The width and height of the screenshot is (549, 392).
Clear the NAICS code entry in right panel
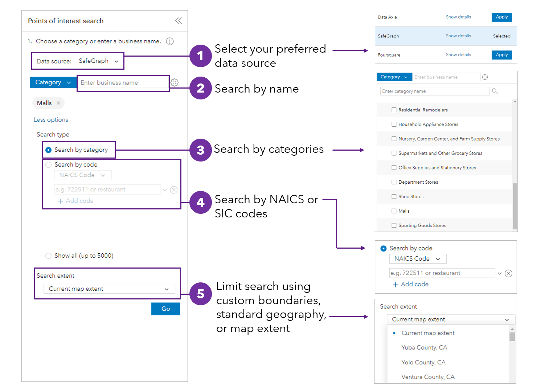pyautogui.click(x=509, y=273)
